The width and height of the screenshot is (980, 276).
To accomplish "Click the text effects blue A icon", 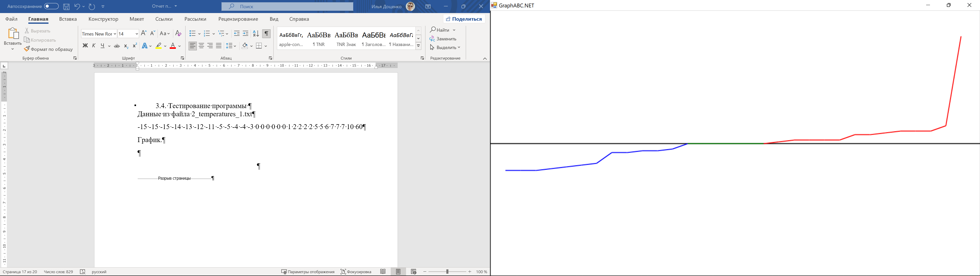I will 144,46.
